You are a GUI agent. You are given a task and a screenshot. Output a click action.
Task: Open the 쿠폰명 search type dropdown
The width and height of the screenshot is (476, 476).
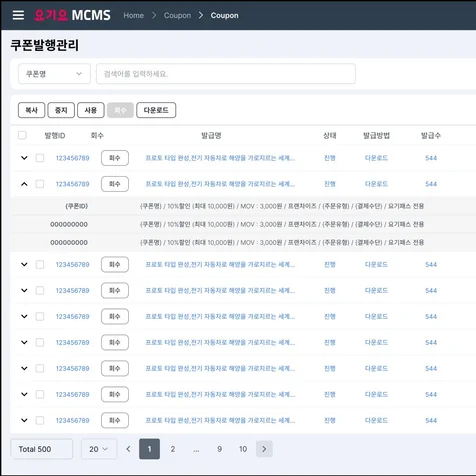54,74
